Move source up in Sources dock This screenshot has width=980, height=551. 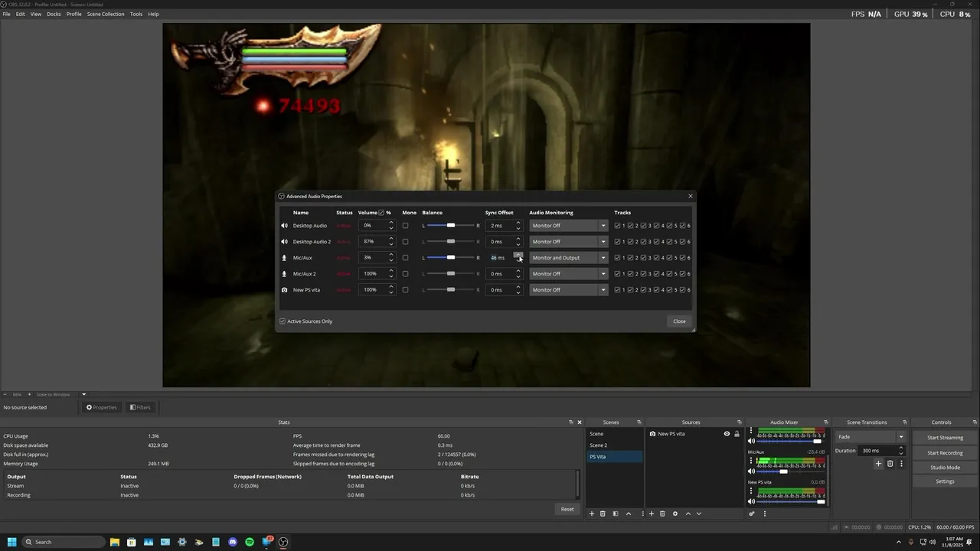click(x=688, y=514)
